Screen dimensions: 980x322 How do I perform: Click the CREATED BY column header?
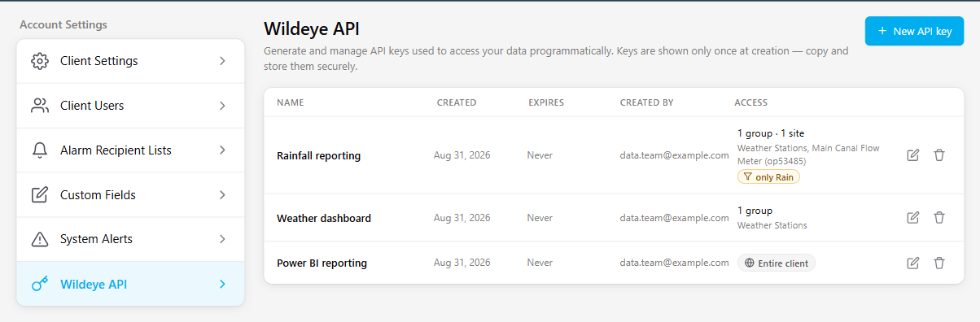[646, 102]
